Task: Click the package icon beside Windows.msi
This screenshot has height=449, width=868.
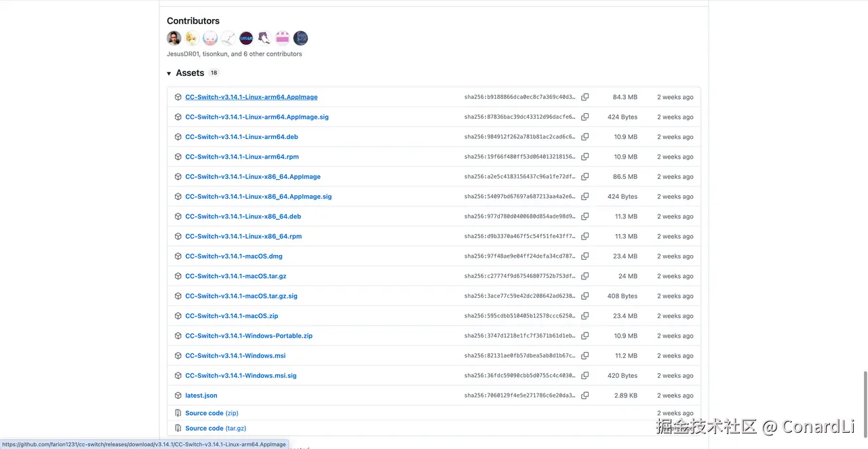Action: pos(178,355)
